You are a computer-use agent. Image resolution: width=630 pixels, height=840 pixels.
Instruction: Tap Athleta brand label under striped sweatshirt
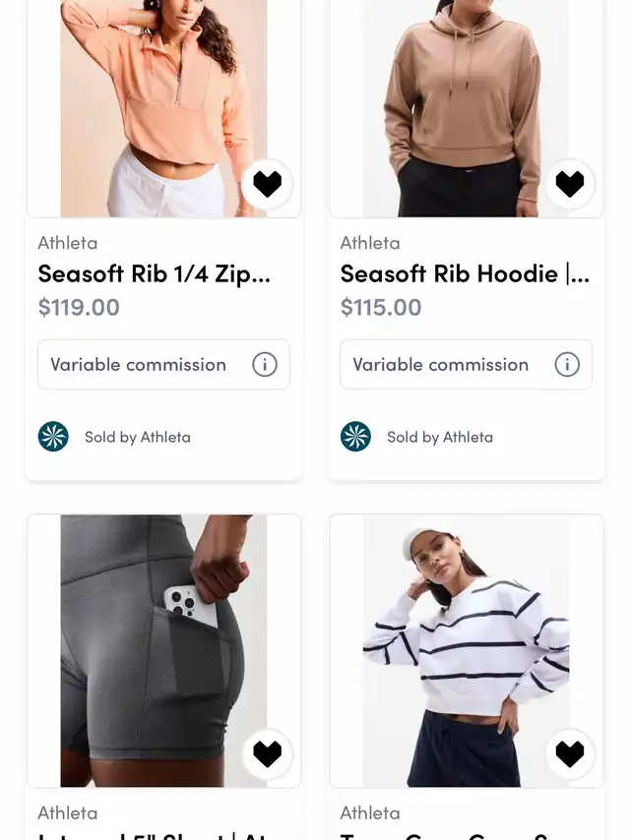point(370,813)
